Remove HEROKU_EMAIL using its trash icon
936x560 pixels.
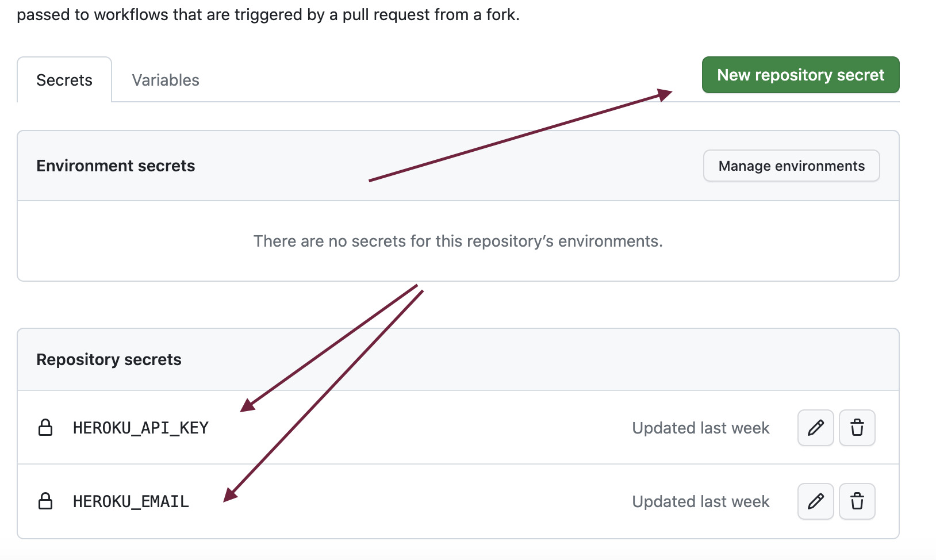point(857,501)
